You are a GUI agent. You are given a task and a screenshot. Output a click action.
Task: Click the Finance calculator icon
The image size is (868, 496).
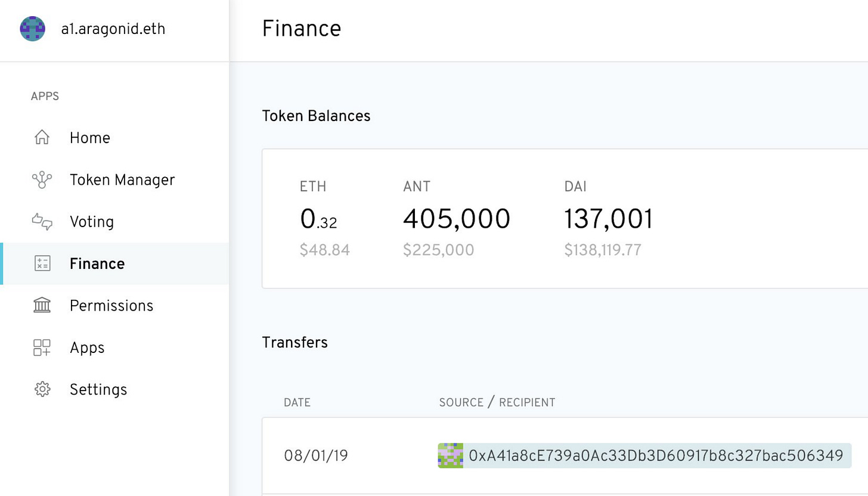coord(42,263)
